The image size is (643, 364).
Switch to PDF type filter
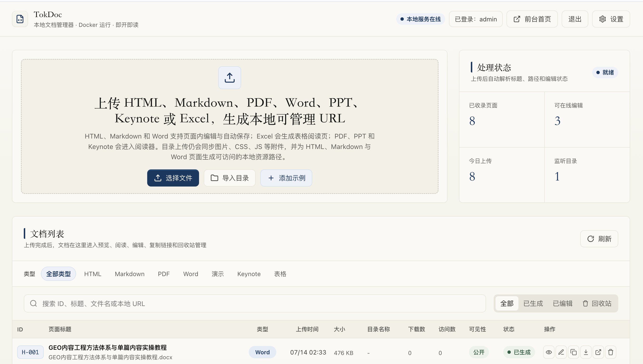[164, 274]
